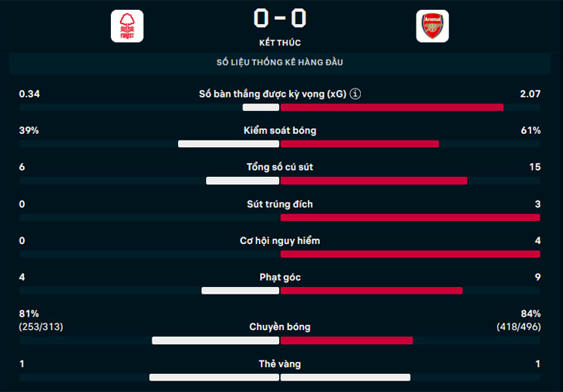Click the 'Kiểm soát bóng' stat label
This screenshot has height=392, width=563.
(x=280, y=131)
